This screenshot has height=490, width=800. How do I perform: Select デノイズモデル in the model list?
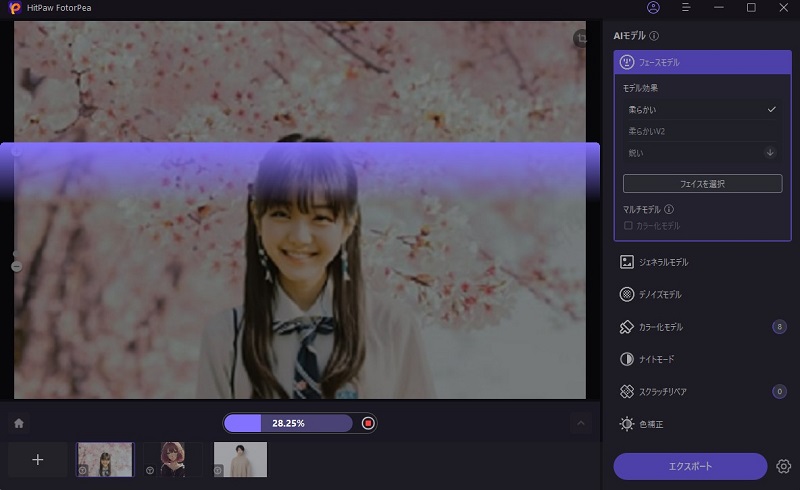tap(703, 295)
